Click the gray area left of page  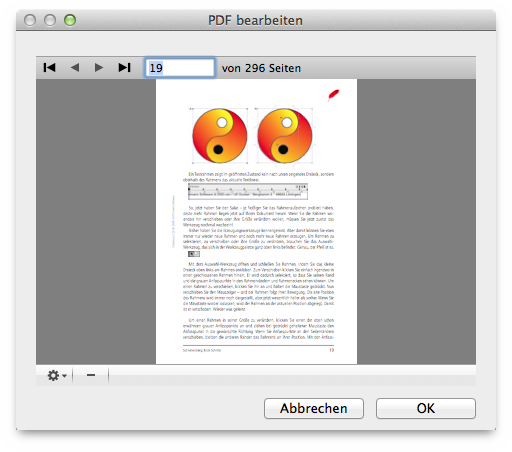96,221
